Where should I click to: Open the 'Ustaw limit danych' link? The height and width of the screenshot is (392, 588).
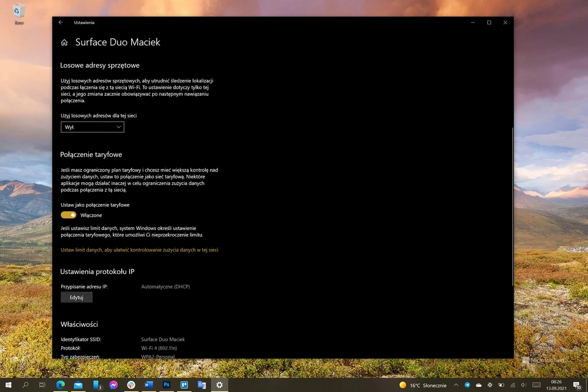pyautogui.click(x=139, y=250)
